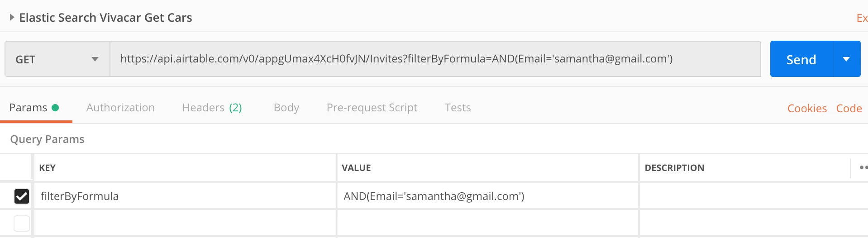Open the Cookies link
868x238 pixels.
tap(807, 109)
